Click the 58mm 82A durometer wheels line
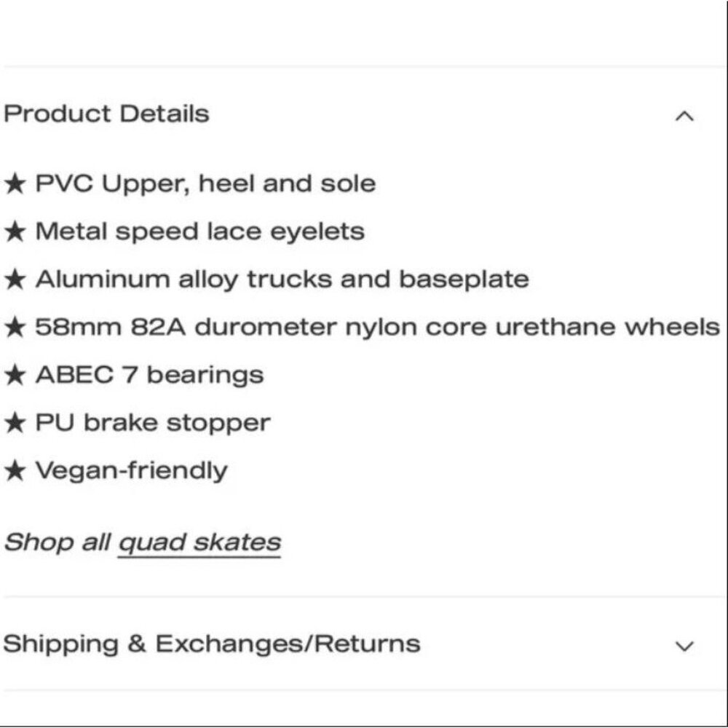The height and width of the screenshot is (728, 728). click(377, 328)
